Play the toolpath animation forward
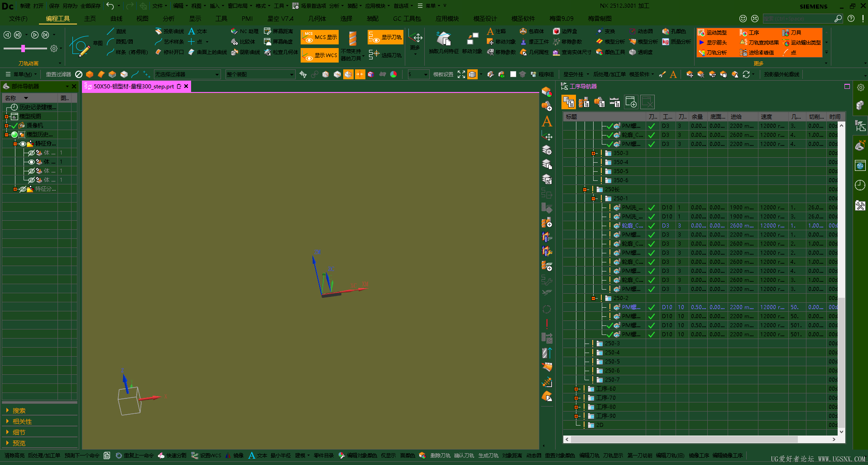This screenshot has width=868, height=465. click(35, 35)
